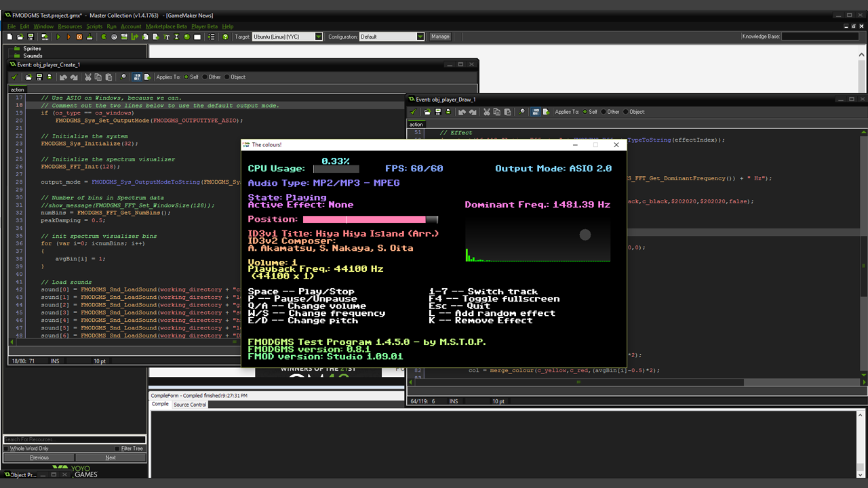Click the Next search button
The image size is (868, 488).
tap(111, 457)
